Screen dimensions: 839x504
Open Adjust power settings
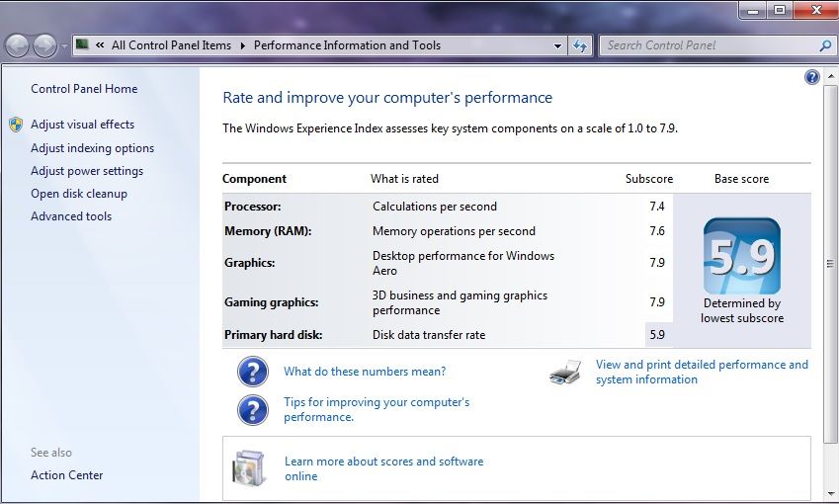(87, 171)
